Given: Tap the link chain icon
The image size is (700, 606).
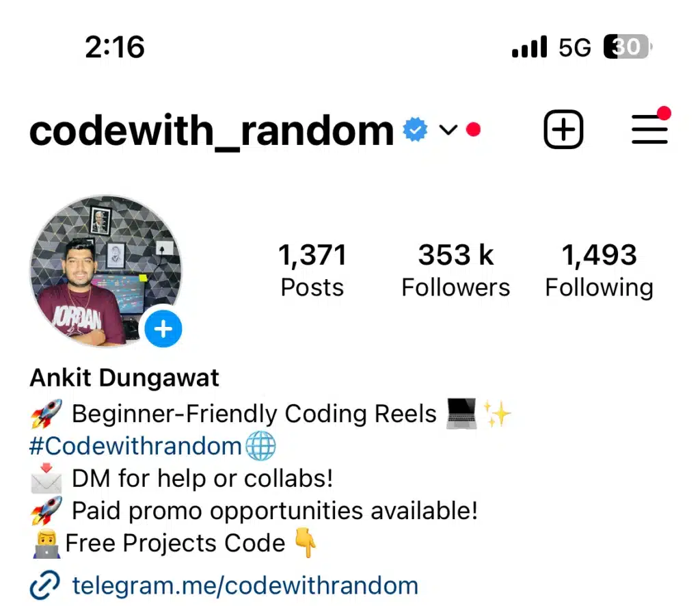Looking at the screenshot, I should [x=44, y=585].
